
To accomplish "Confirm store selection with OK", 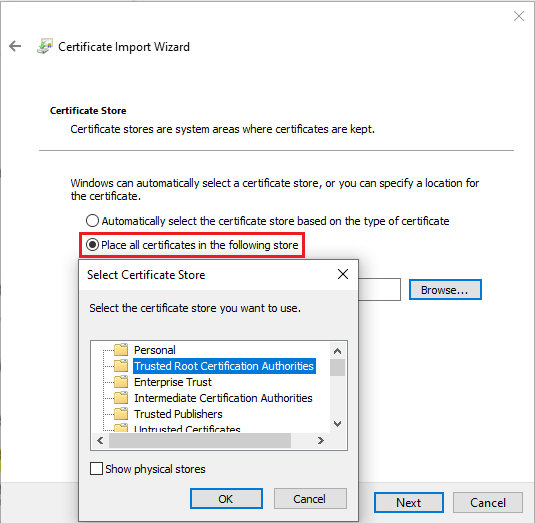I will tap(226, 498).
